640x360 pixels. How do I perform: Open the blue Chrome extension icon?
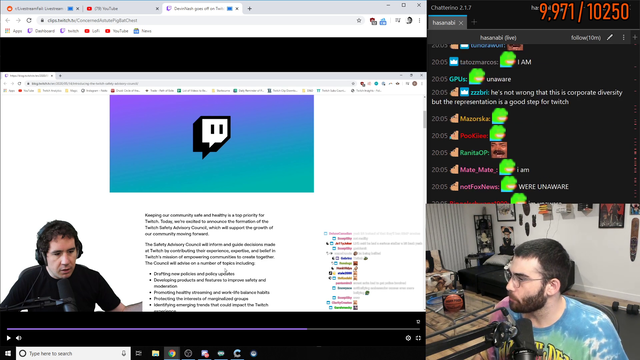click(x=383, y=21)
